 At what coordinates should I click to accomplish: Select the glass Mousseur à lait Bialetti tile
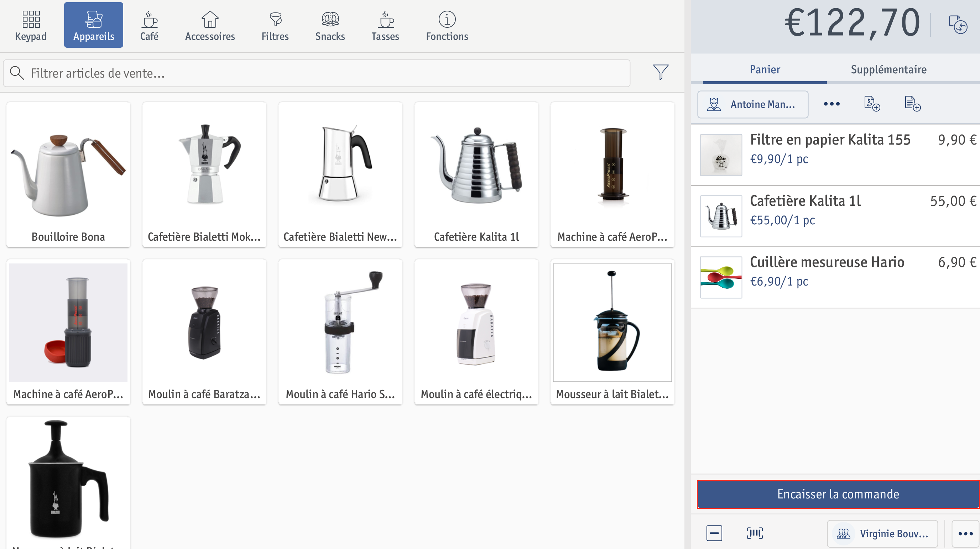(x=612, y=332)
